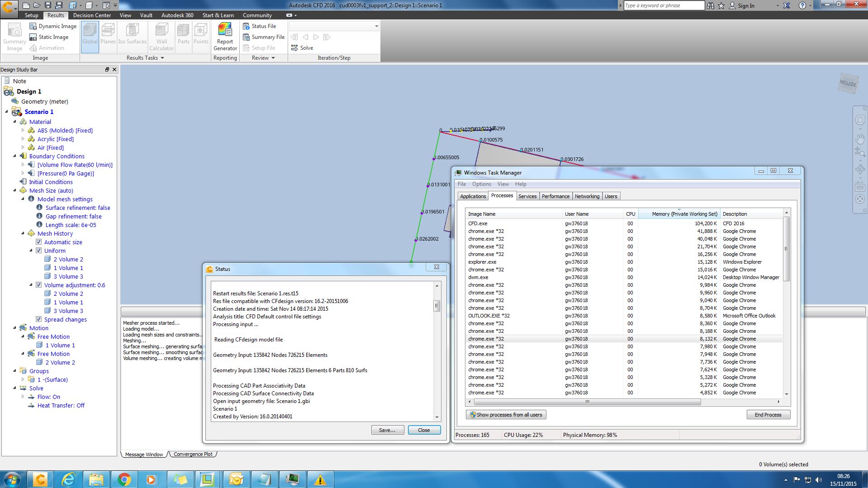Open Applications tab in Task Manager

(x=473, y=196)
